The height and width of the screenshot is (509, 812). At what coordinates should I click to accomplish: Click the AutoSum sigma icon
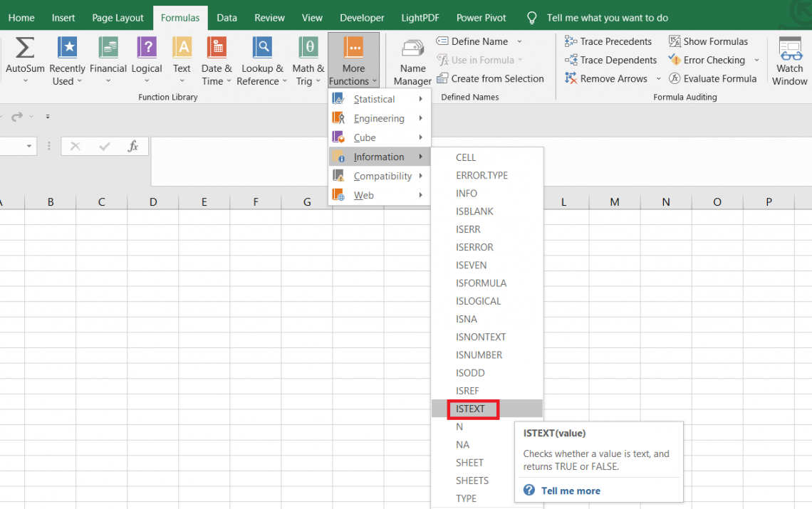coord(25,48)
